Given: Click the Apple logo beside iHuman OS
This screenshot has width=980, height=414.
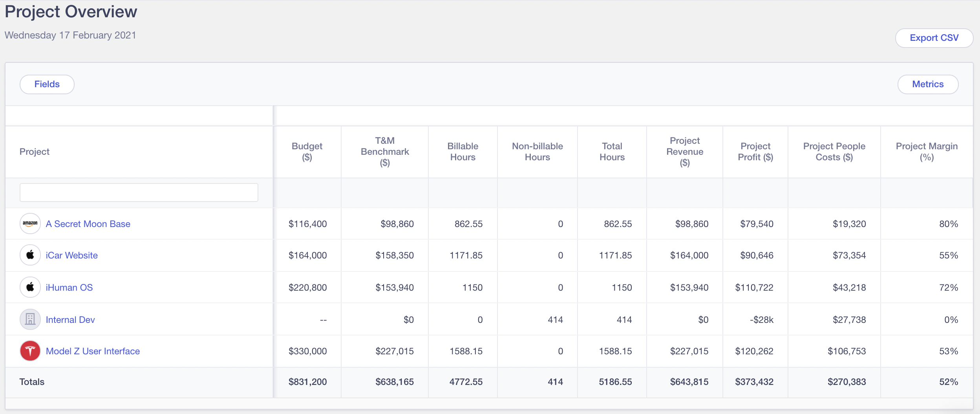Looking at the screenshot, I should (30, 287).
